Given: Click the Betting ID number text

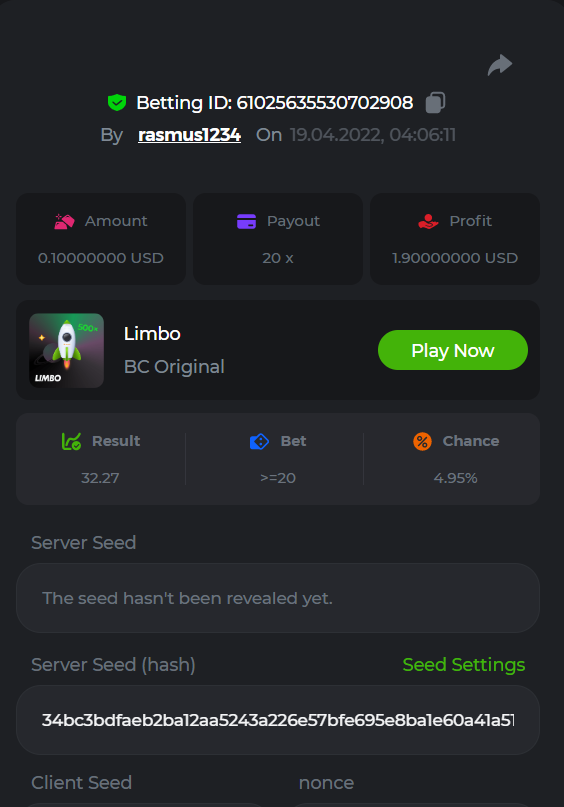Looking at the screenshot, I should point(325,102).
